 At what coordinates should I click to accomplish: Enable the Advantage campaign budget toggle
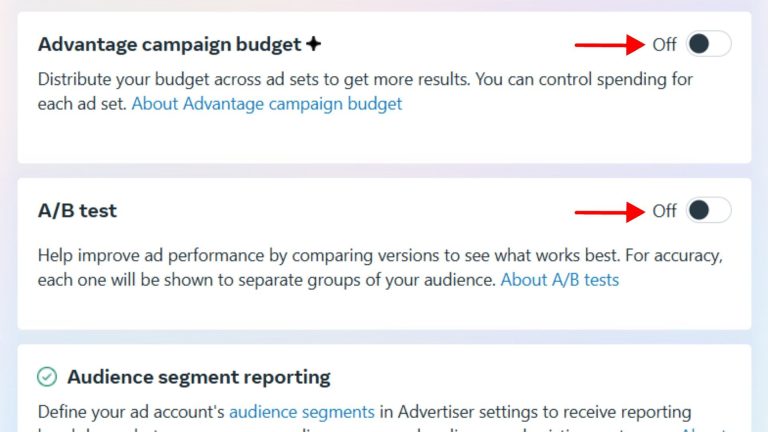708,44
